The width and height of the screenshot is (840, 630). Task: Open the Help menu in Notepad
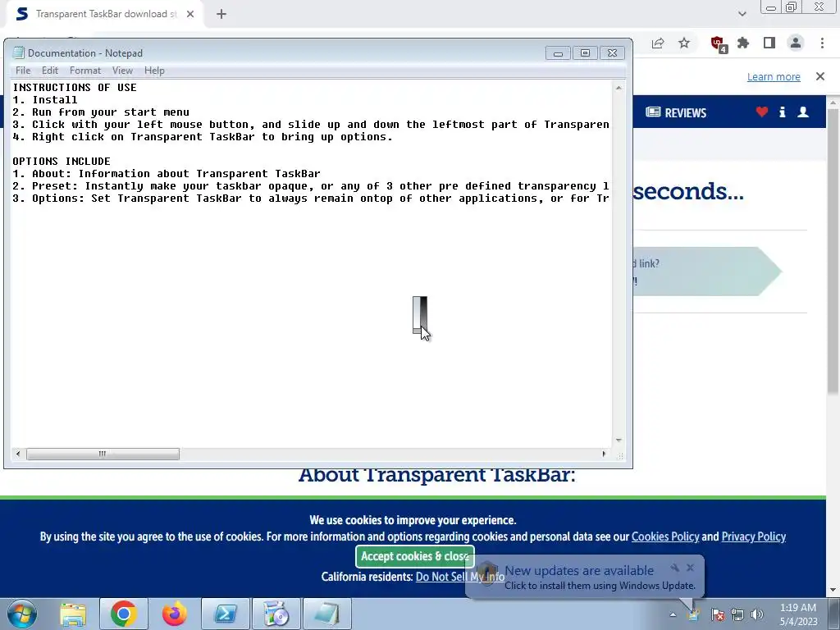pyautogui.click(x=154, y=71)
